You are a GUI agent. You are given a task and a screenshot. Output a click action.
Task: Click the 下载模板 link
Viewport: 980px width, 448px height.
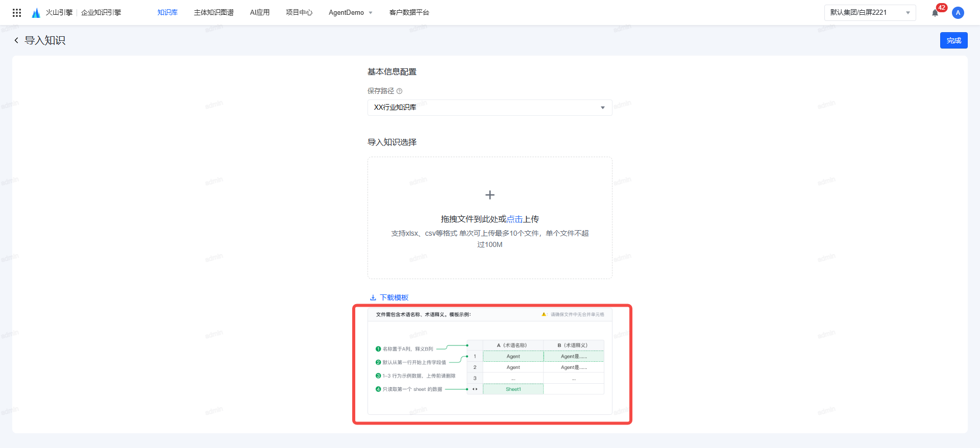[394, 297]
